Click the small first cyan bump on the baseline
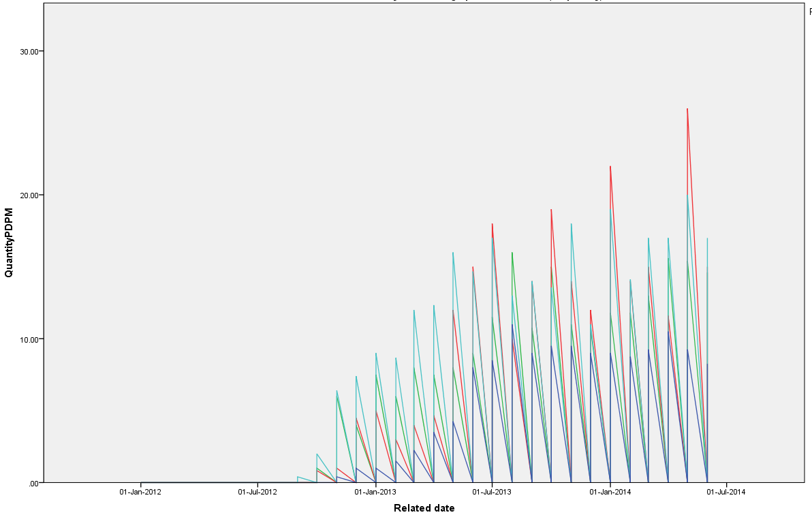Image resolution: width=812 pixels, height=517 pixels. coord(298,477)
